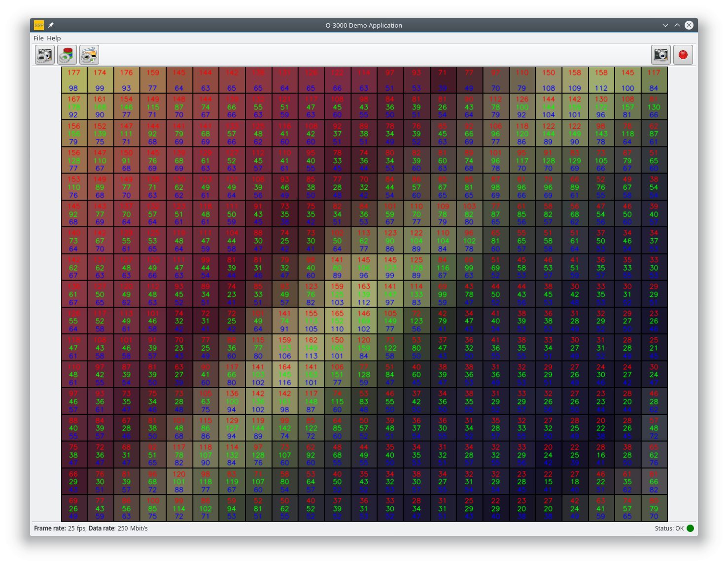Image resolution: width=728 pixels, height=566 pixels.
Task: Click the top-right grid cell showing 117 and 84
Action: tap(654, 80)
